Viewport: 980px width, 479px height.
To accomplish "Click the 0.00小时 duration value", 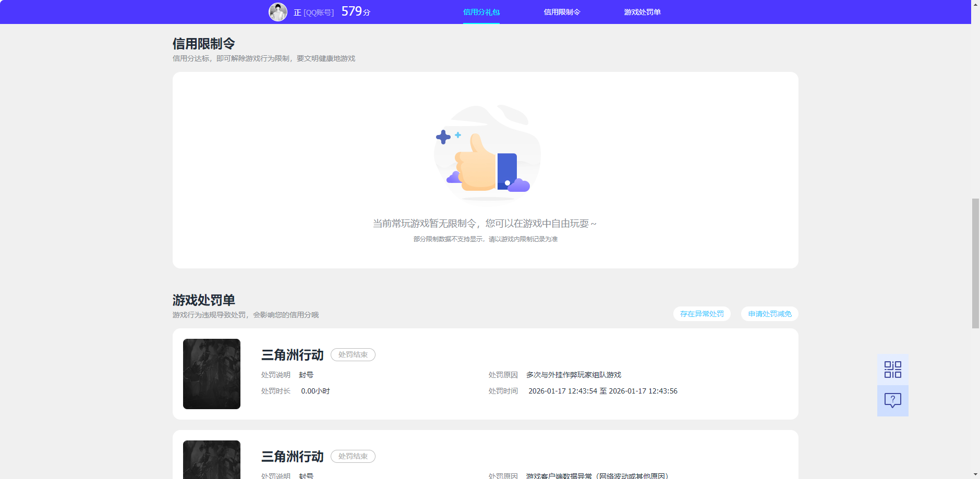I will coord(316,391).
